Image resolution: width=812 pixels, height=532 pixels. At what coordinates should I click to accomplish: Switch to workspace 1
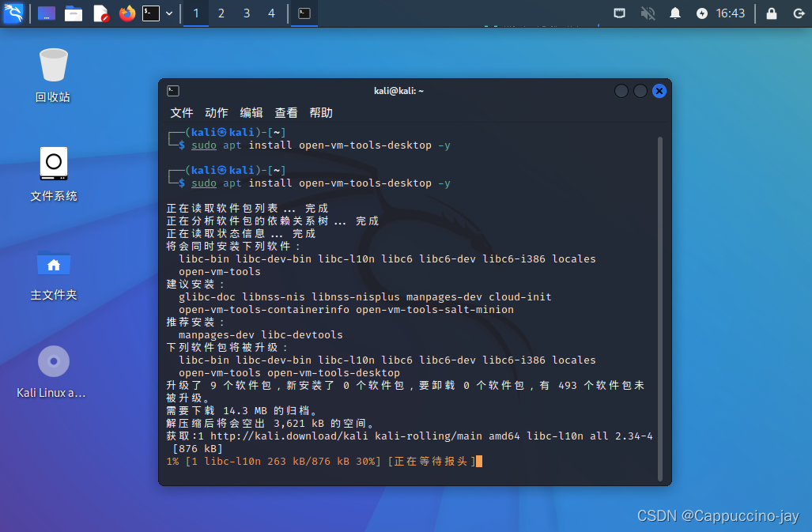[x=196, y=13]
